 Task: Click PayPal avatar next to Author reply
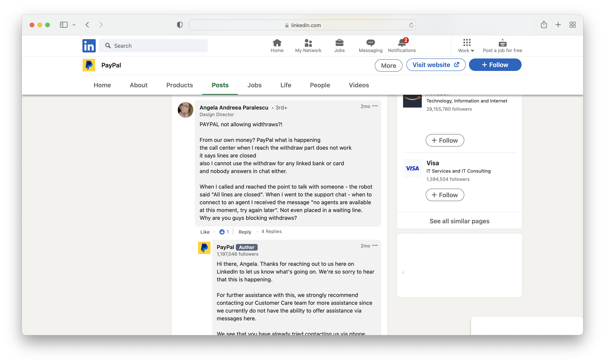click(x=204, y=248)
